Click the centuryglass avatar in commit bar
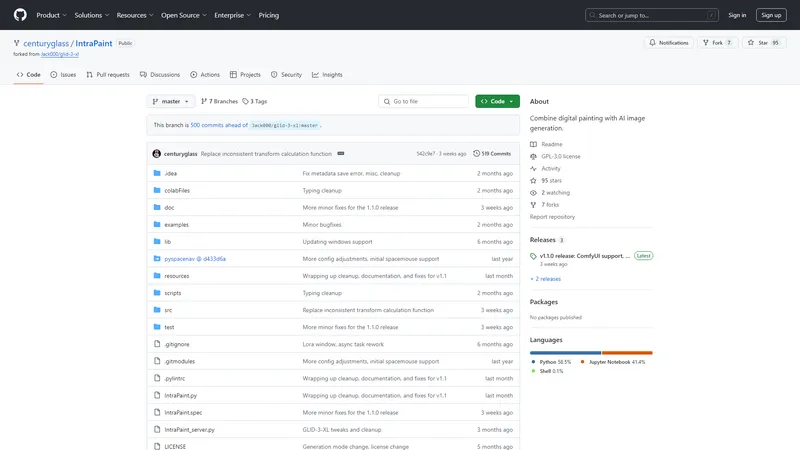The image size is (800, 450). click(x=157, y=154)
